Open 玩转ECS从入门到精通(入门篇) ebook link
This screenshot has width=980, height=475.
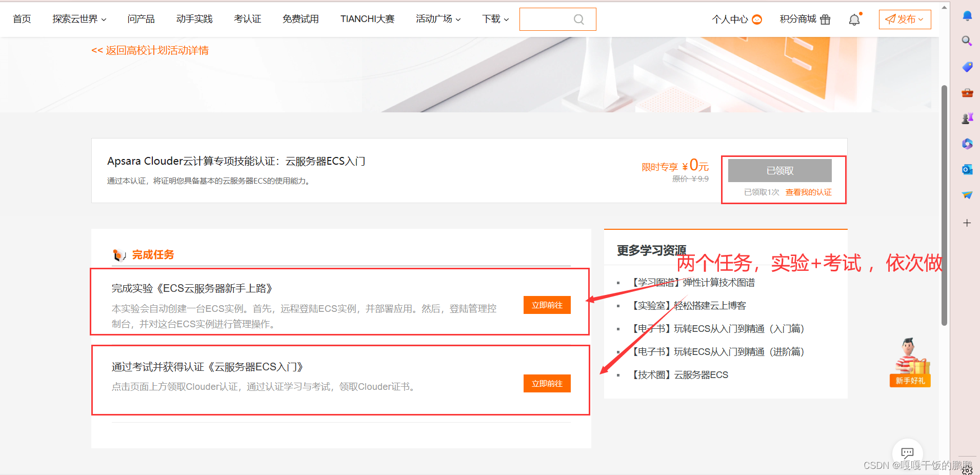pos(718,329)
